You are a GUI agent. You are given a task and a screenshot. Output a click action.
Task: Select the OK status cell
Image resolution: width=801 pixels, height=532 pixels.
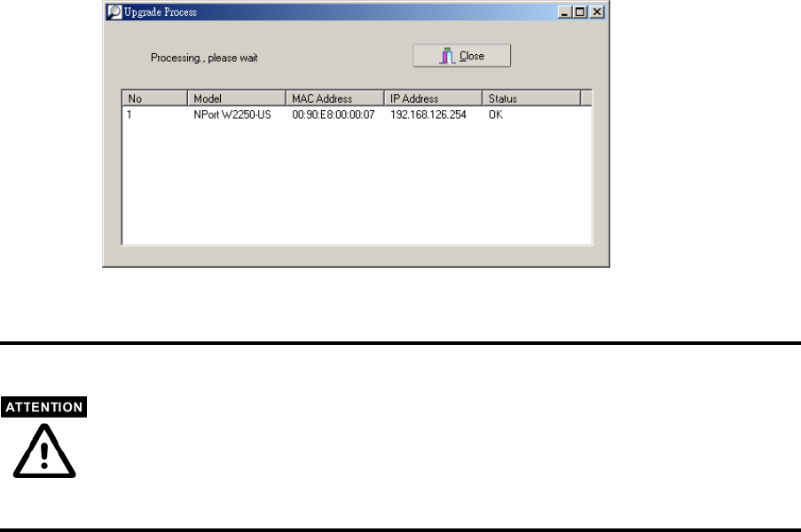496,115
